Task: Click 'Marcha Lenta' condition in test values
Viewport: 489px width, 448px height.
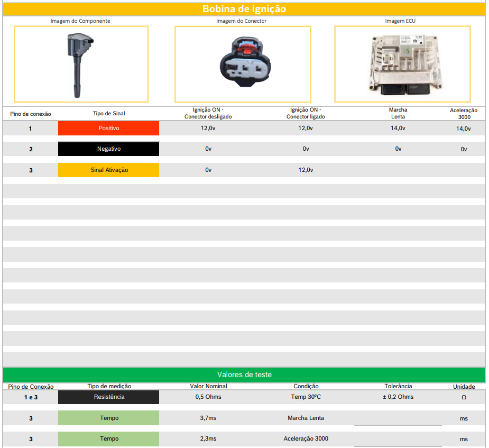Action: [306, 418]
